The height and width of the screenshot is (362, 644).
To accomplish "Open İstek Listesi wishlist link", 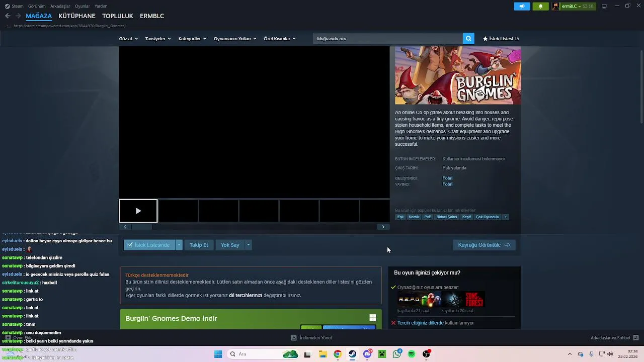I will [x=501, y=39].
